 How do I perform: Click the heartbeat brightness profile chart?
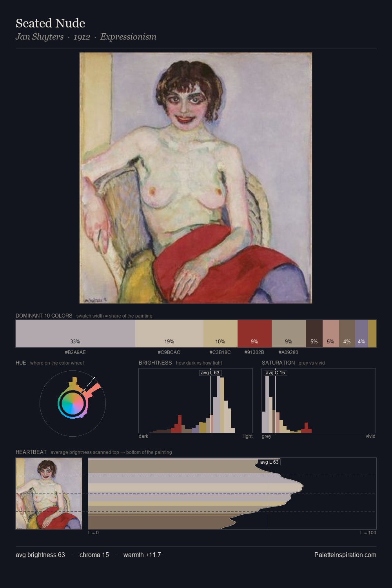(x=232, y=494)
